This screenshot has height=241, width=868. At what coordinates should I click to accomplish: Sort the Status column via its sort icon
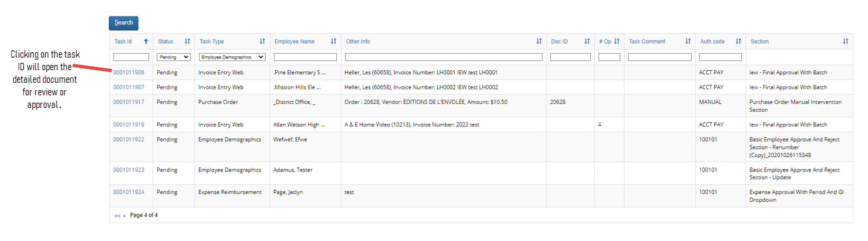click(187, 41)
